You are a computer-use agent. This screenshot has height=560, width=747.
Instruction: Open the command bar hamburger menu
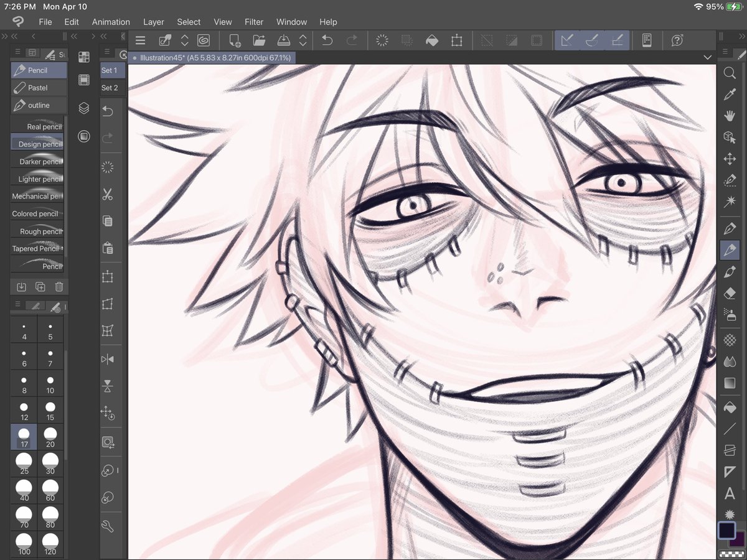coord(141,40)
